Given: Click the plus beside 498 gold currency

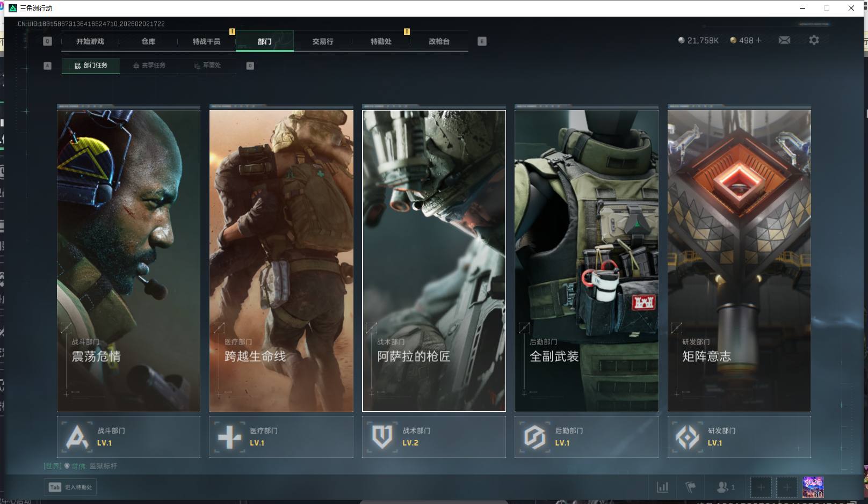Looking at the screenshot, I should (758, 40).
